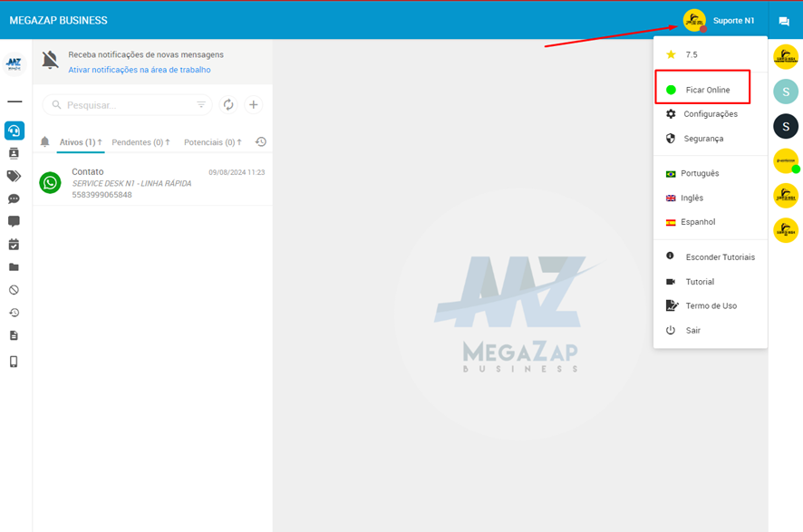The height and width of the screenshot is (532, 803).
Task: Toggle status with Ficar Online
Action: click(x=707, y=90)
